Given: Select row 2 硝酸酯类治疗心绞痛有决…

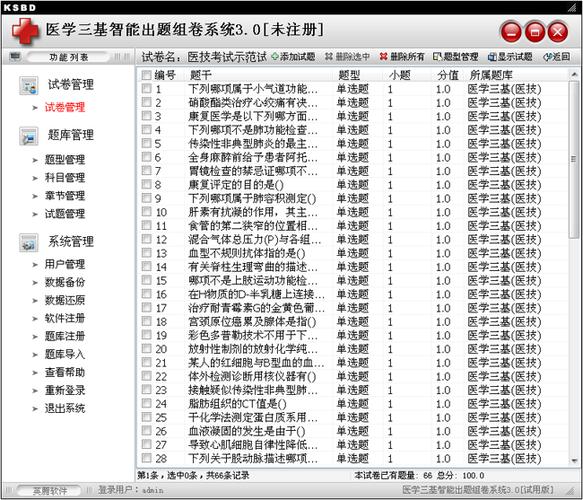Looking at the screenshot, I should [353, 103].
